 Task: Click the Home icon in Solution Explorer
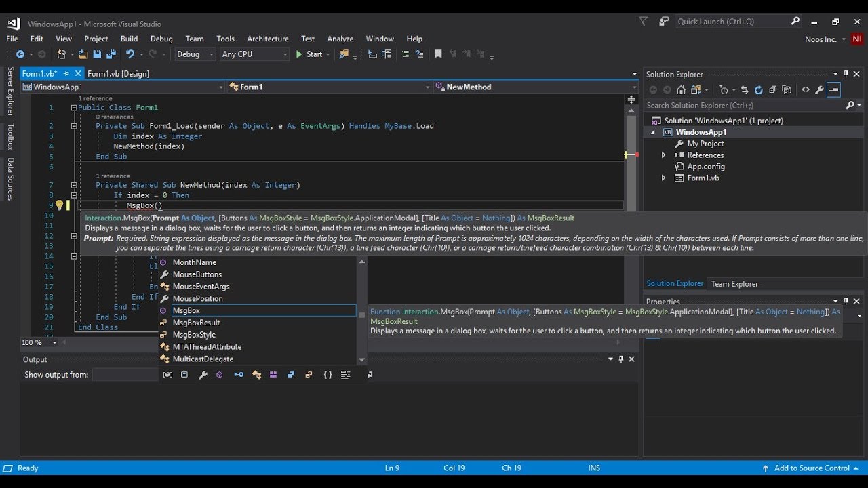coord(681,89)
